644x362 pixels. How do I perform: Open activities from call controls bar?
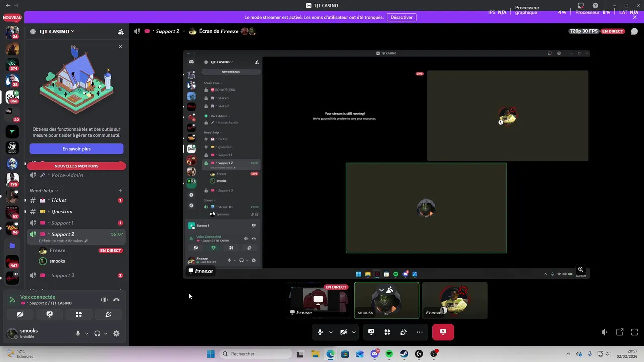387,332
